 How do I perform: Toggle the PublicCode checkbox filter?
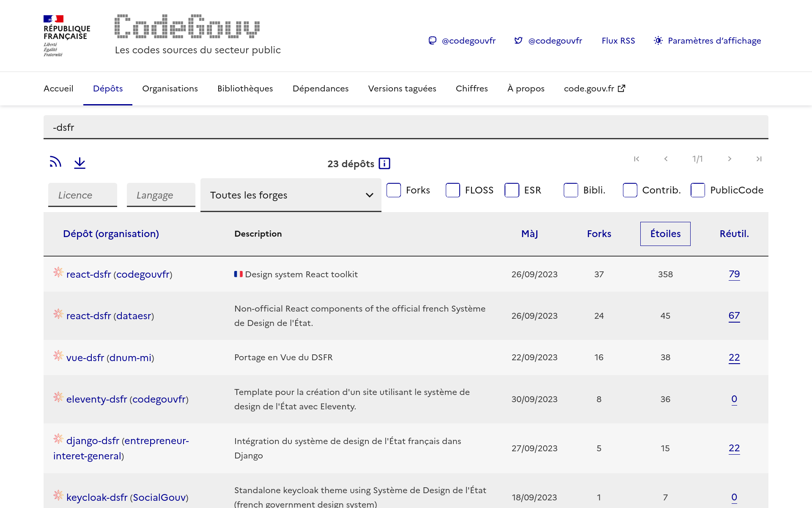698,190
